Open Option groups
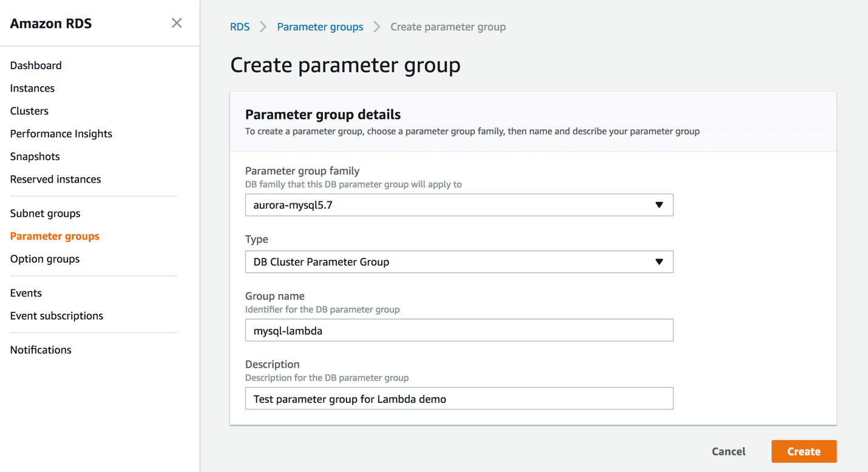Screen dimensions: 868x472 (x=45, y=259)
